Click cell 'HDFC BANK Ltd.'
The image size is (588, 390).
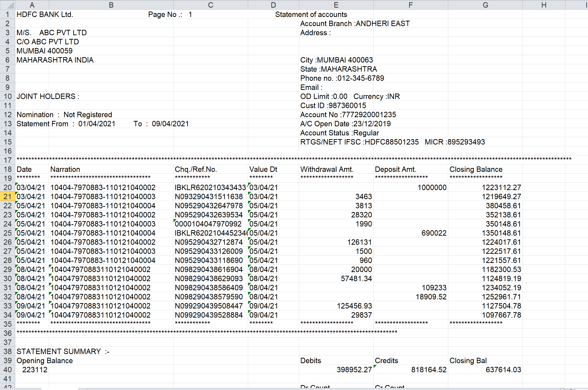tap(45, 15)
